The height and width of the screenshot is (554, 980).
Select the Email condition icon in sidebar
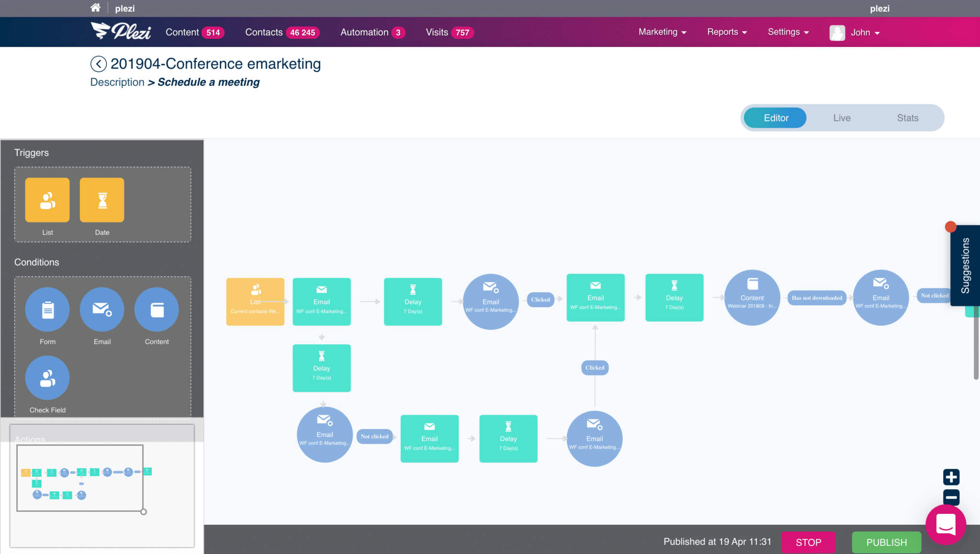[102, 310]
